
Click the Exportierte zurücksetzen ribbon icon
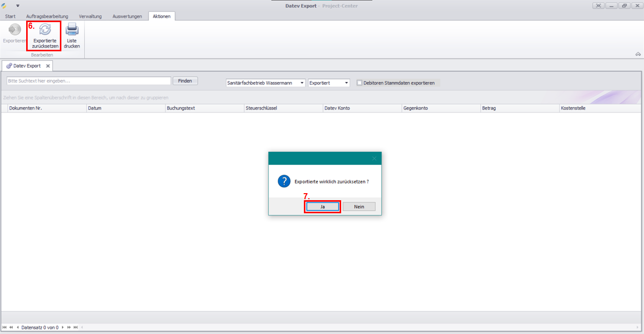coord(45,30)
